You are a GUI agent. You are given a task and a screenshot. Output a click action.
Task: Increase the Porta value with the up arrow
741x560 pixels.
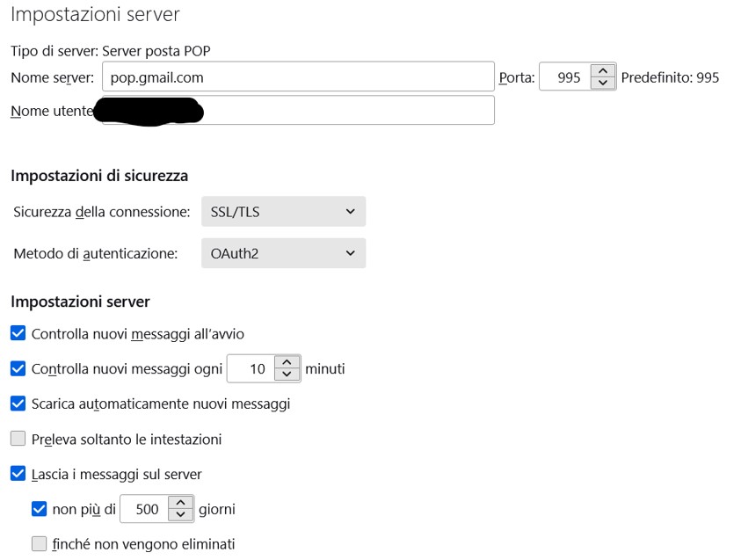point(603,71)
